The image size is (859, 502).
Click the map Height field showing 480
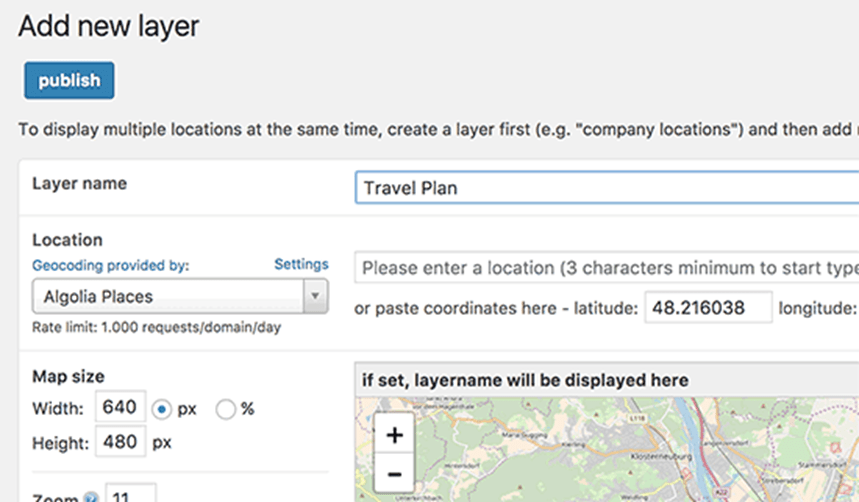coord(121,442)
